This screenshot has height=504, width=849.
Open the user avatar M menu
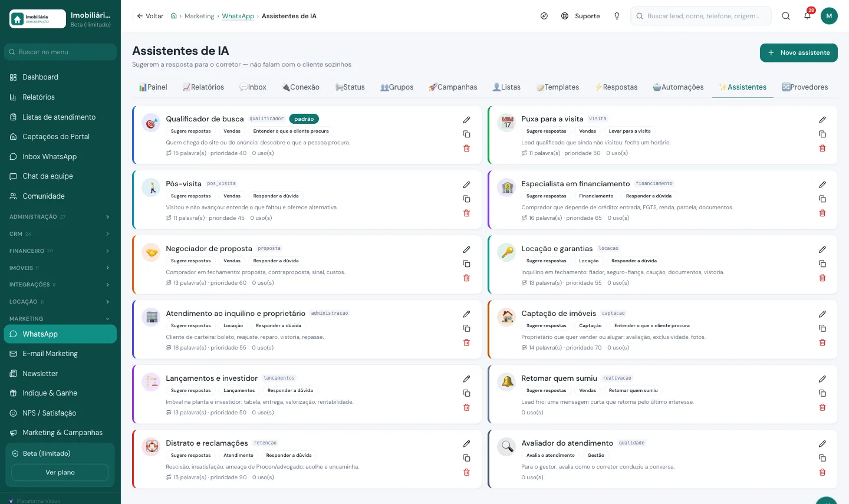829,16
